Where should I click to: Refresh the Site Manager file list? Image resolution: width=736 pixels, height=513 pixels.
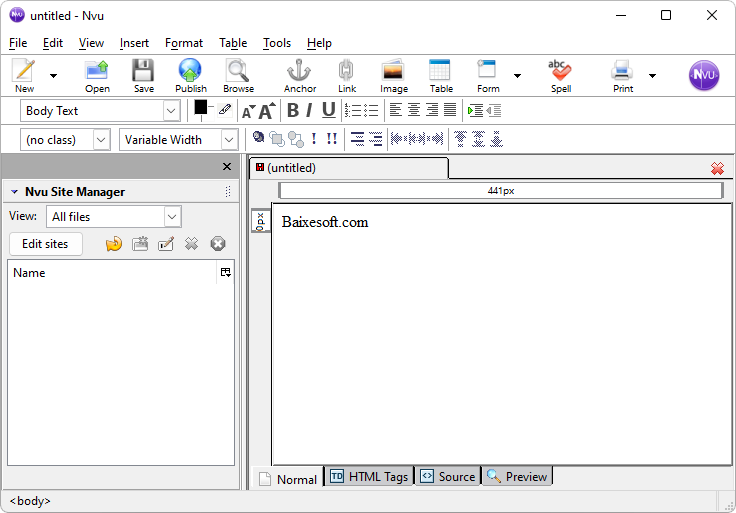pyautogui.click(x=113, y=244)
